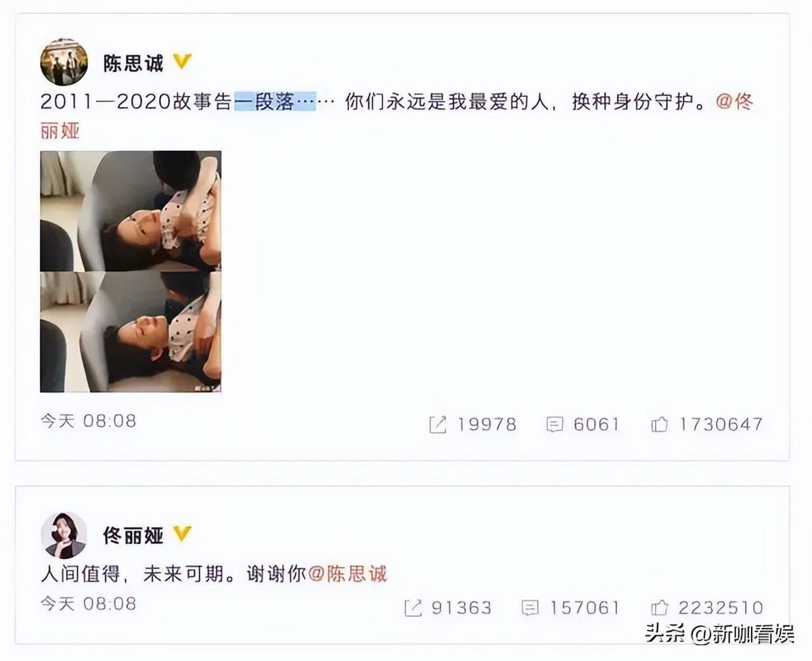
Task: Open 陈思诚's profile avatar
Action: click(x=64, y=62)
